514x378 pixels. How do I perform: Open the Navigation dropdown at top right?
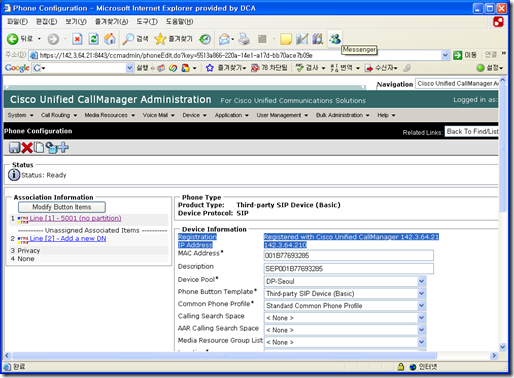pos(457,83)
